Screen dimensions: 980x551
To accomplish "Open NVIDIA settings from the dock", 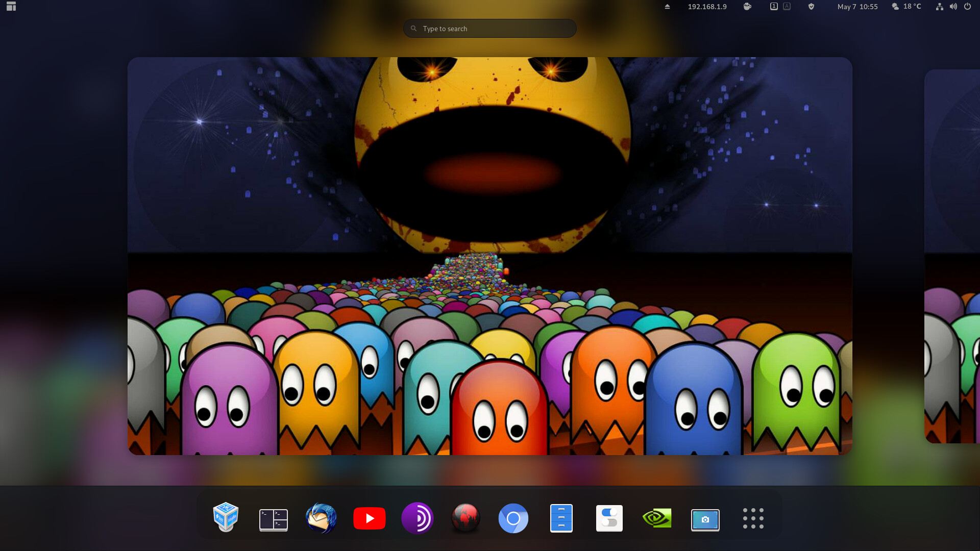I will (657, 518).
